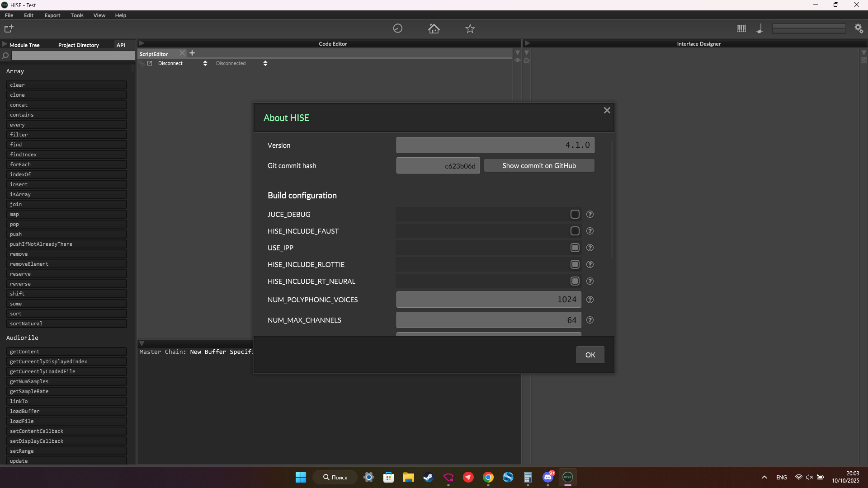Open the Export menu
This screenshot has height=488, width=868.
click(x=52, y=15)
